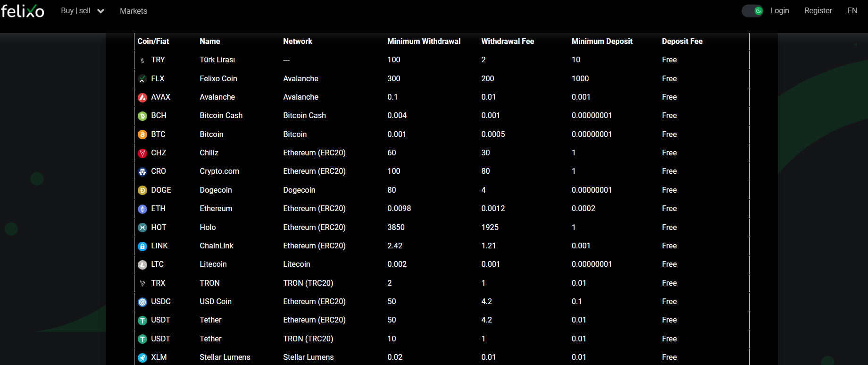
Task: Click the TRX TRON coin icon
Action: click(x=142, y=283)
